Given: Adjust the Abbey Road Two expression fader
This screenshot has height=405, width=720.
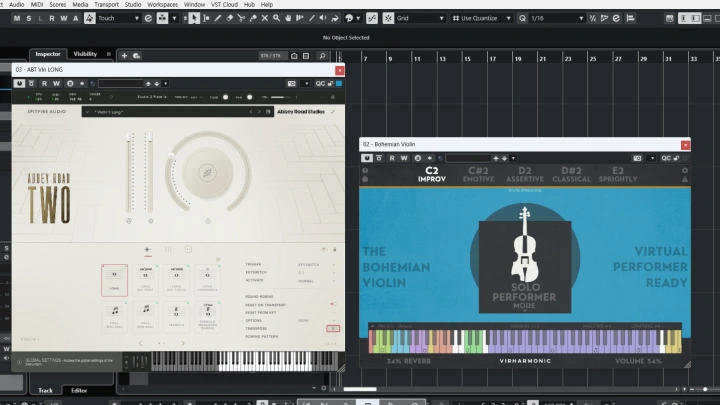Looking at the screenshot, I should click(x=130, y=172).
